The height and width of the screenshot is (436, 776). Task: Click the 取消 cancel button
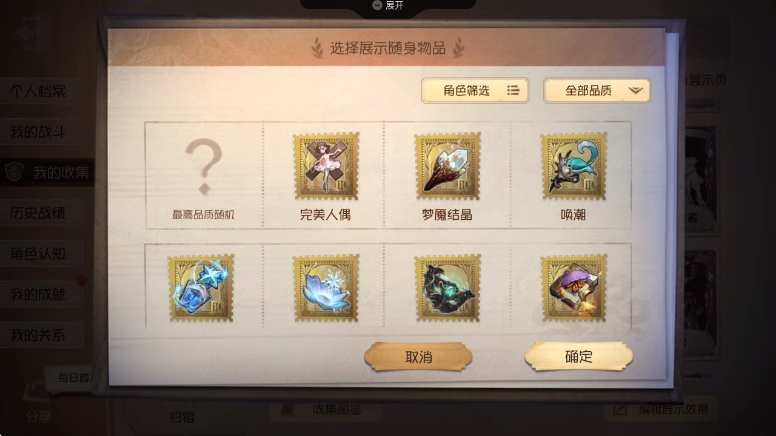pos(418,356)
